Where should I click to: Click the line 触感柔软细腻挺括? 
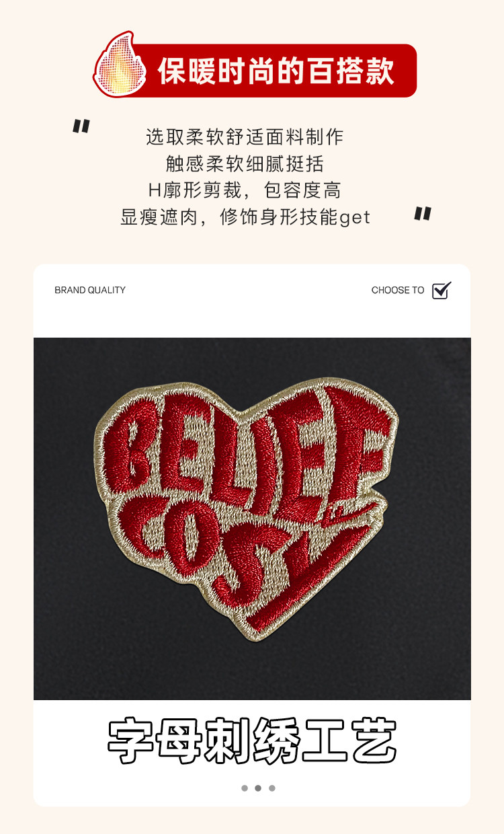click(245, 163)
